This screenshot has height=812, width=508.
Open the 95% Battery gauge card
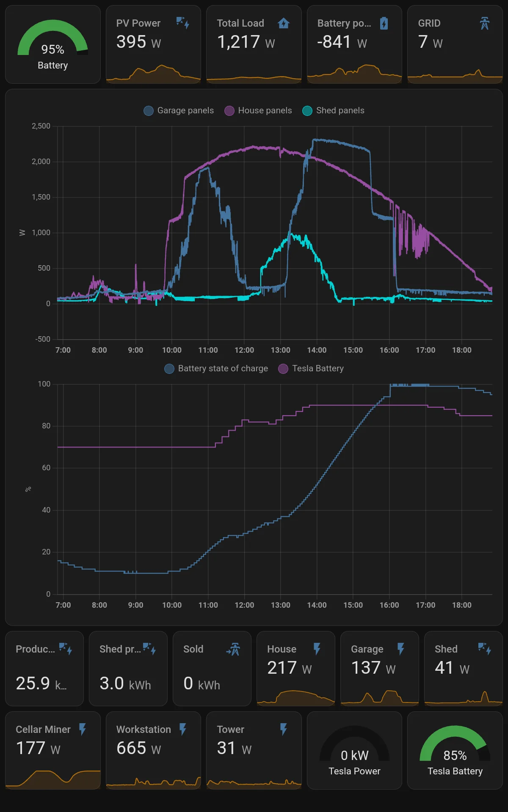tap(53, 44)
